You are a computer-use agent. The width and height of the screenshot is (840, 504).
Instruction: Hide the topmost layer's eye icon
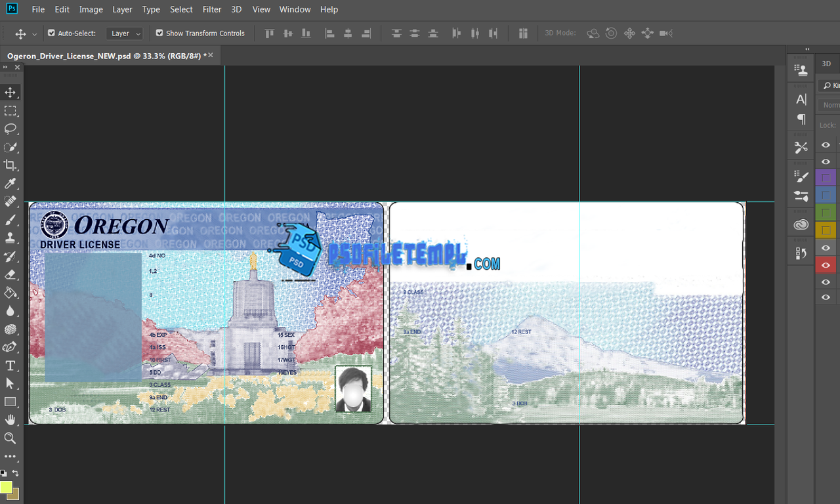826,145
